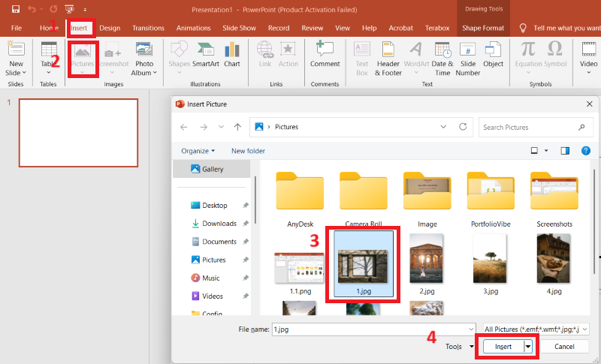This screenshot has height=364, width=601.
Task: Select the PortfolioVibe folder
Action: point(491,200)
